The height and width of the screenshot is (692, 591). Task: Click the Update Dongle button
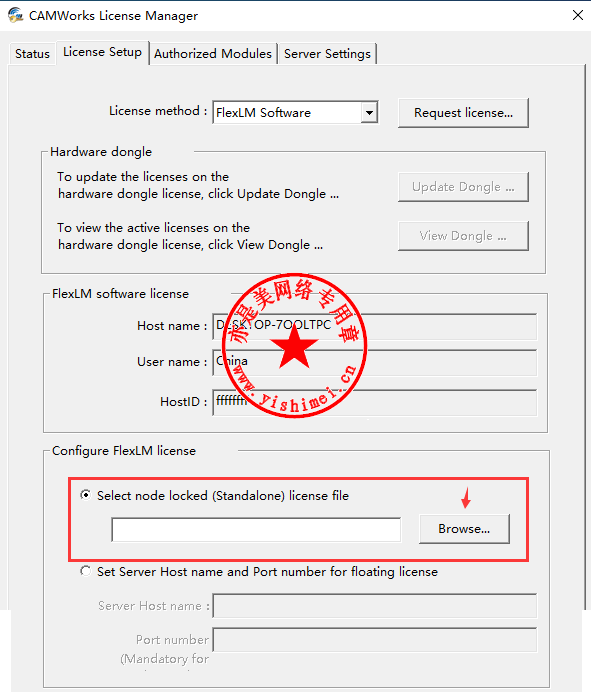pyautogui.click(x=463, y=187)
